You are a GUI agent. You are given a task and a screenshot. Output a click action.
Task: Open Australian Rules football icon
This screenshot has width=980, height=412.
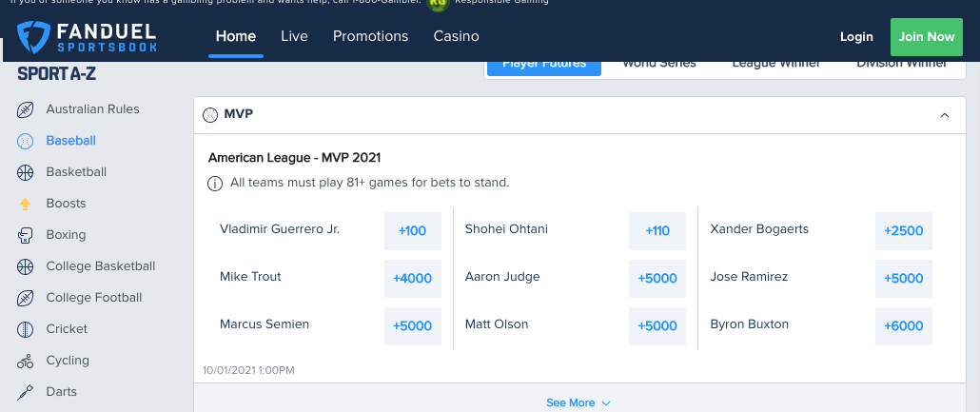pos(25,110)
